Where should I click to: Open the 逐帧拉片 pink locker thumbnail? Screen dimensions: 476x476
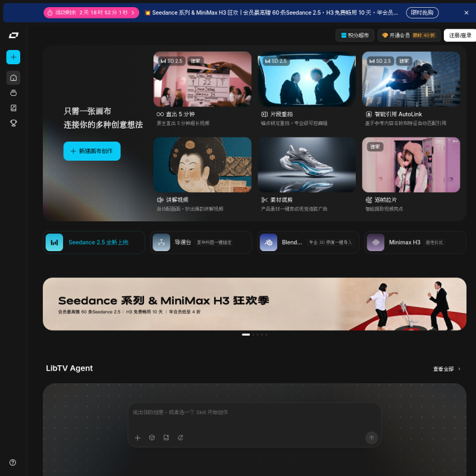(411, 165)
